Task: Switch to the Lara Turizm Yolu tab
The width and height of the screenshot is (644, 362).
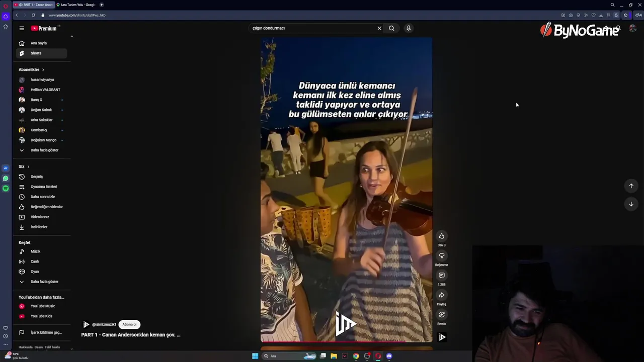Action: point(75,5)
